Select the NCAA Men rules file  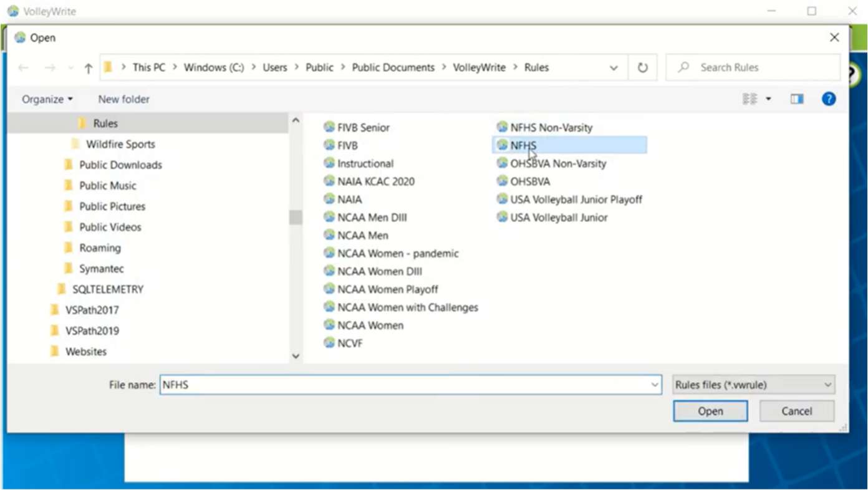(x=356, y=236)
